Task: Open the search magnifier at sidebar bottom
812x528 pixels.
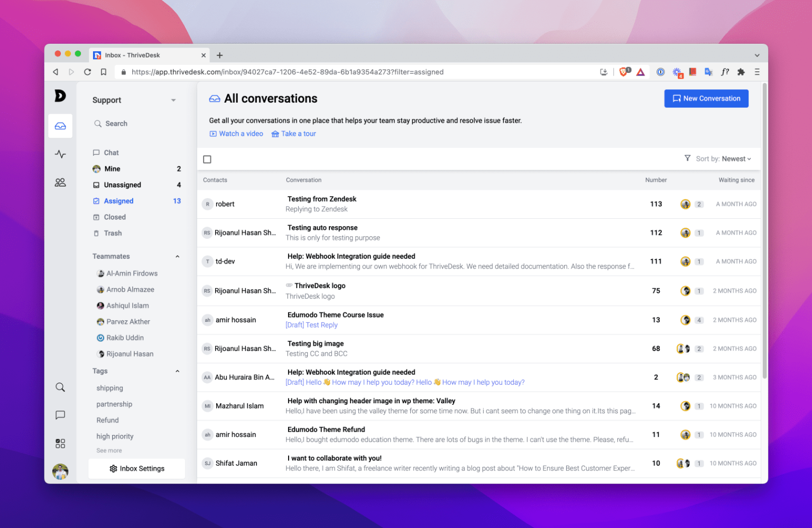Action: pyautogui.click(x=60, y=387)
